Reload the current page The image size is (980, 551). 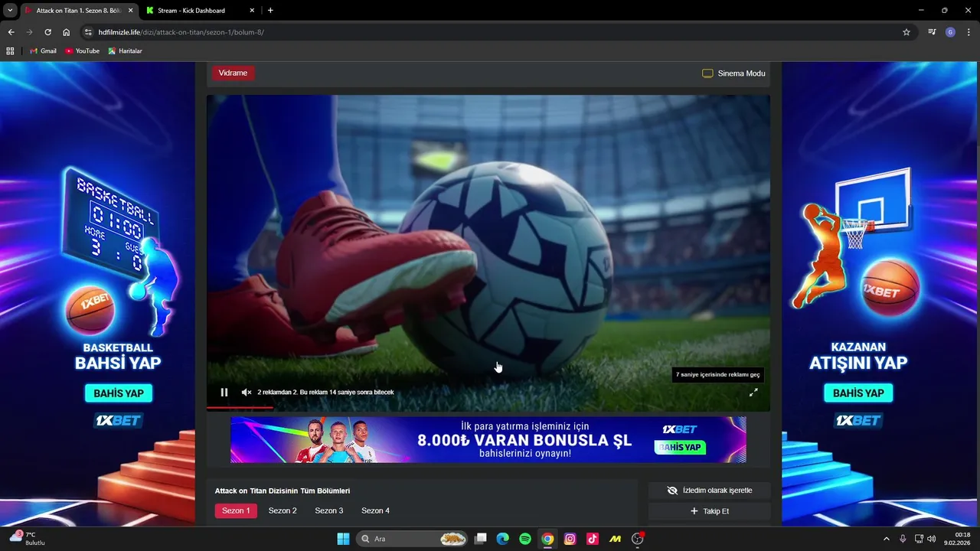point(47,32)
